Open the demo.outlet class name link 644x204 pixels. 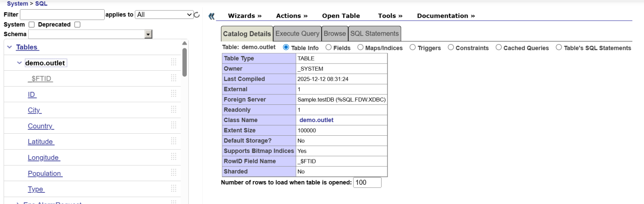(316, 120)
